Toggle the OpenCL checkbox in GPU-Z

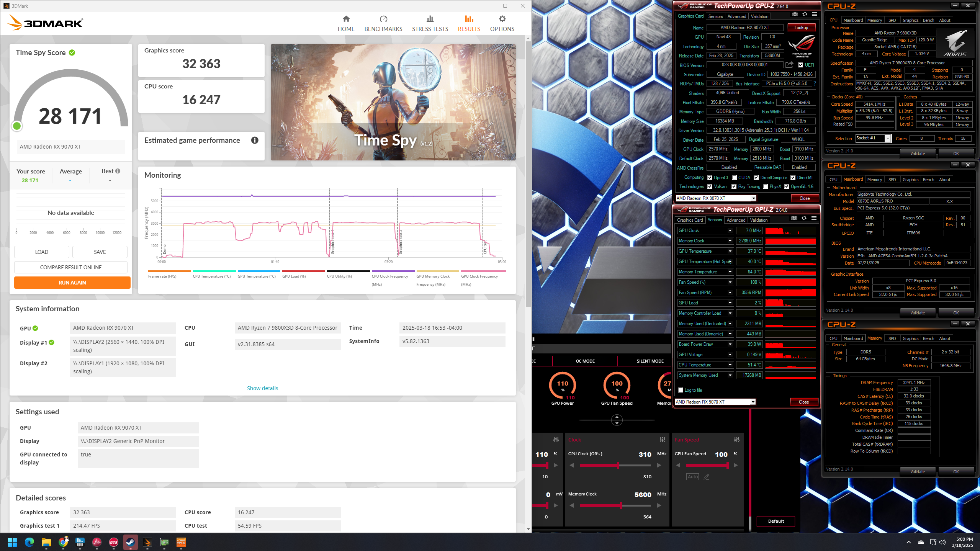710,178
